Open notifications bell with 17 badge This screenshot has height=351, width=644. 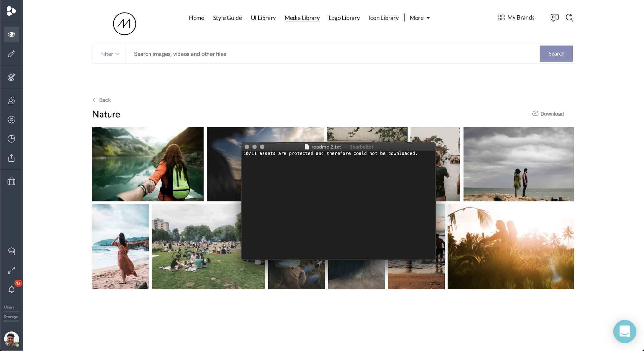(11, 289)
